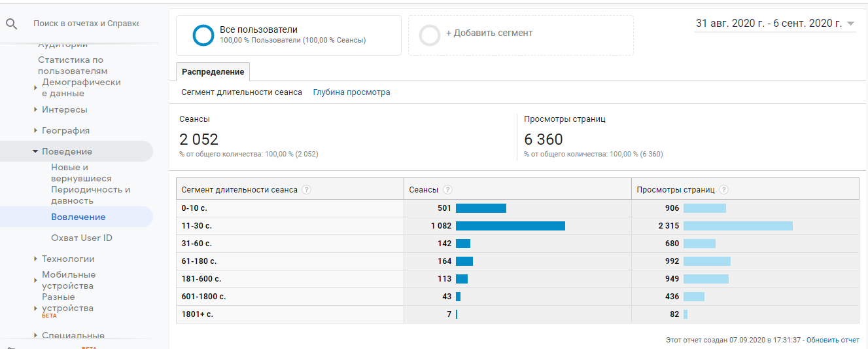
Task: Click the 601-1800 с. row label
Action: 204,297
